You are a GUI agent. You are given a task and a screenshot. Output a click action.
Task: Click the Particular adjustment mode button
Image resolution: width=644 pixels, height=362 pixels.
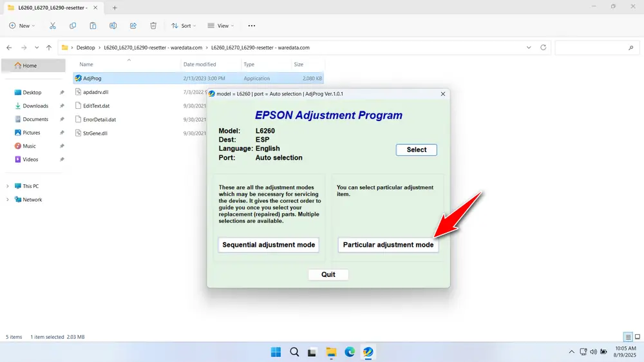click(x=388, y=245)
